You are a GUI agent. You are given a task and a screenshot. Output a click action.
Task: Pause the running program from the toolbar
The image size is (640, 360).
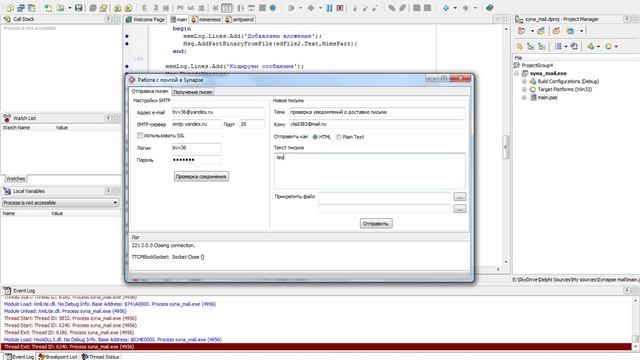pos(329,8)
